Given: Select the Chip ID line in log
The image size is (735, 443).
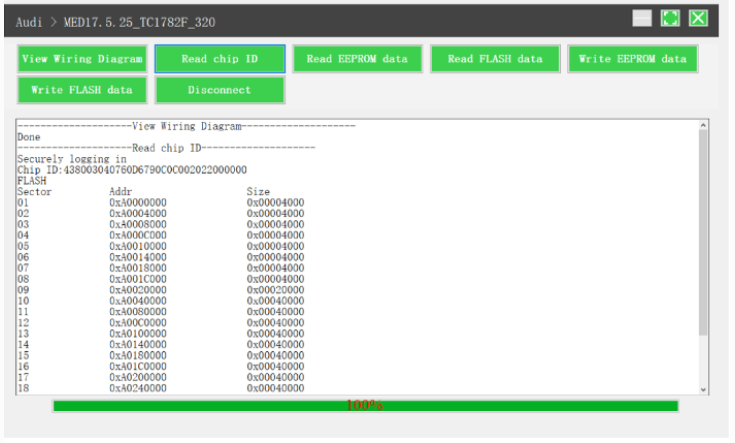Looking at the screenshot, I should 132,170.
